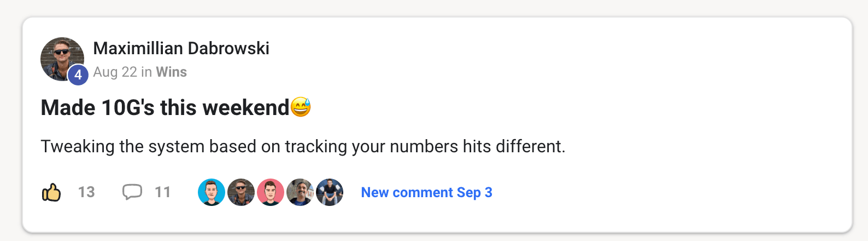Click the level 4 badge on avatar

[78, 74]
